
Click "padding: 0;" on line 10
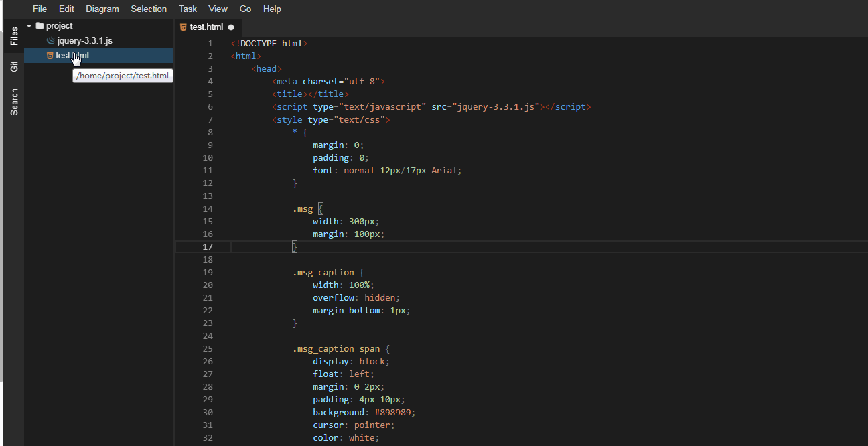341,158
